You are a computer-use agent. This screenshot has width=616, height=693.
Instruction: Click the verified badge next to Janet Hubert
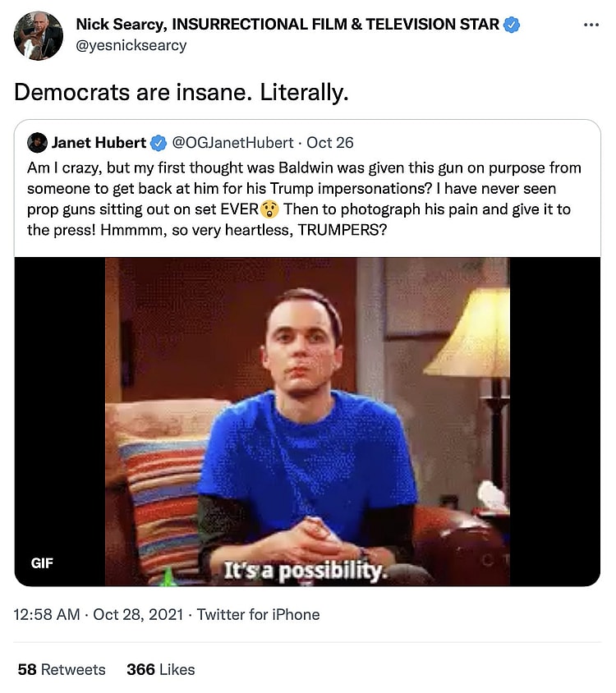(159, 143)
